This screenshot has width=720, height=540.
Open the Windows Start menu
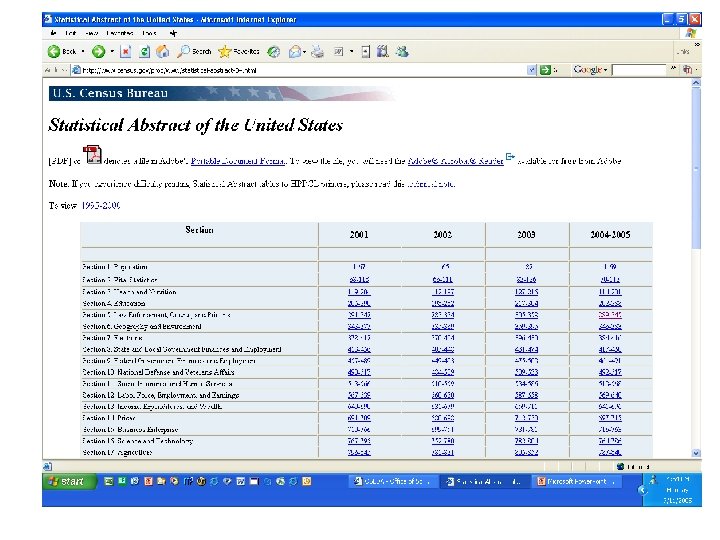coord(69,481)
